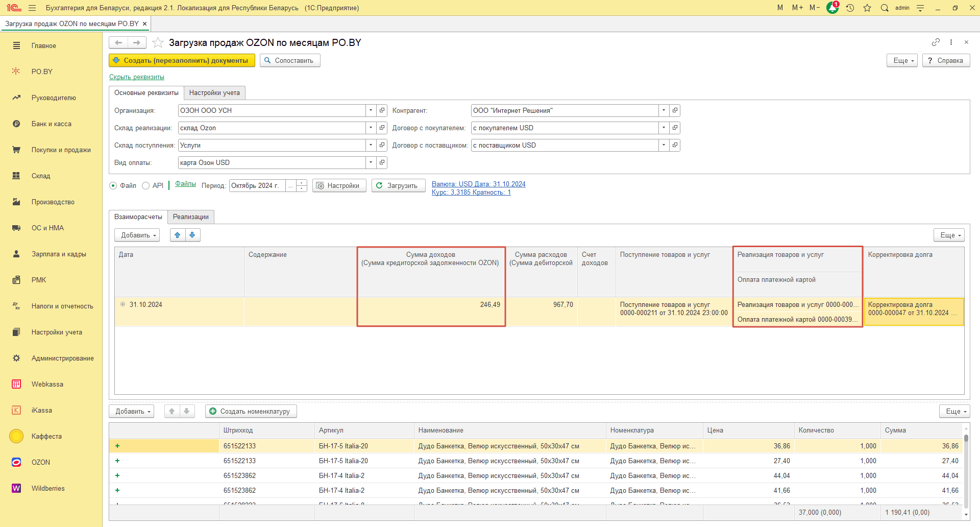The width and height of the screenshot is (980, 527).
Task: Select the Файл radio option
Action: point(113,185)
